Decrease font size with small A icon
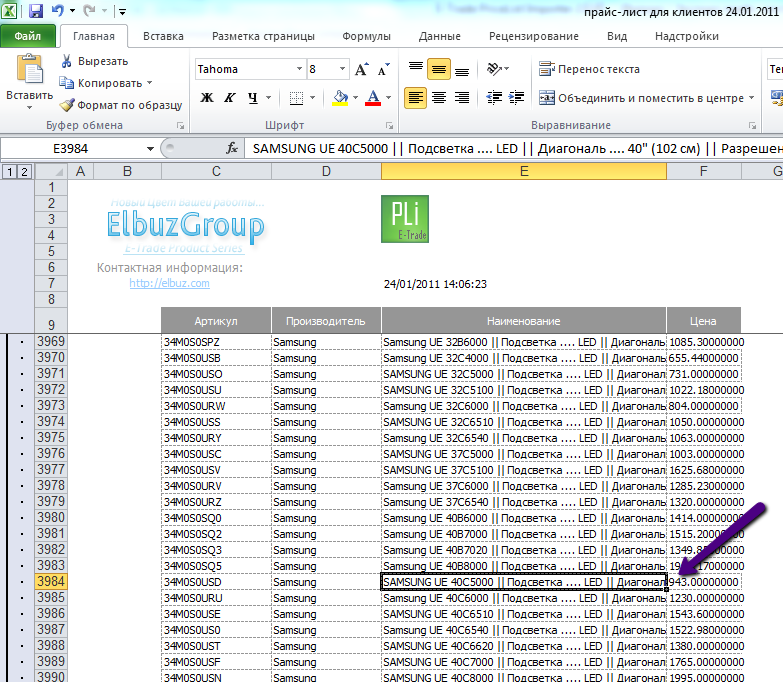This screenshot has width=783, height=682. click(384, 69)
